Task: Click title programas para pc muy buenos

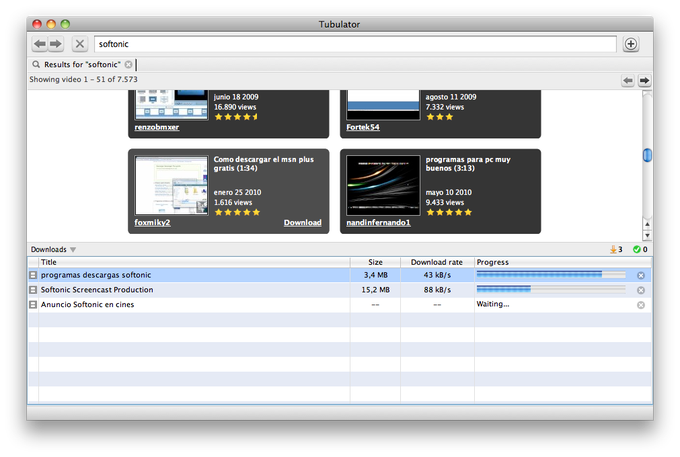Action: pos(468,164)
